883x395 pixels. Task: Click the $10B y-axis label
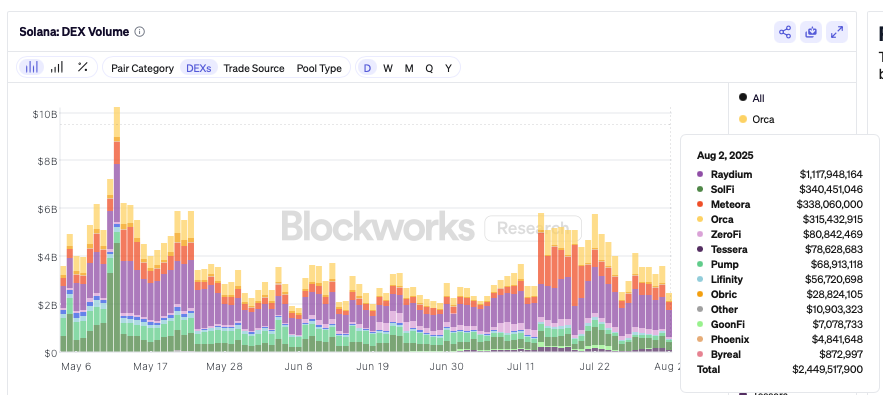coord(44,114)
